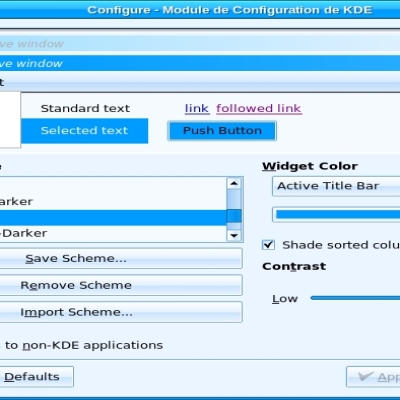Click the Standard text preview label
The height and width of the screenshot is (400, 400).
click(x=85, y=108)
